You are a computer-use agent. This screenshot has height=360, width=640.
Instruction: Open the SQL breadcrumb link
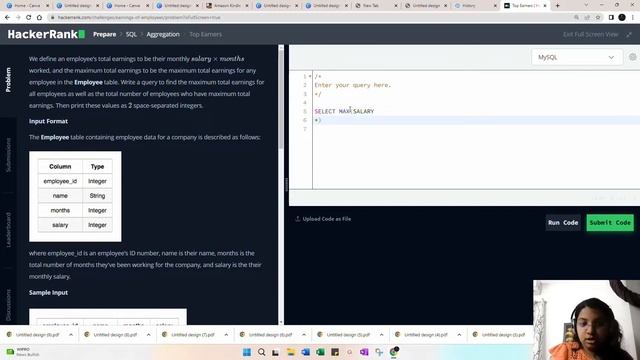point(131,34)
